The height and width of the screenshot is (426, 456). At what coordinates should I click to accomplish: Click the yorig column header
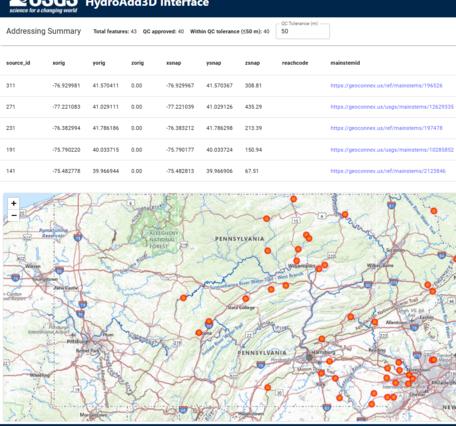pyautogui.click(x=99, y=63)
